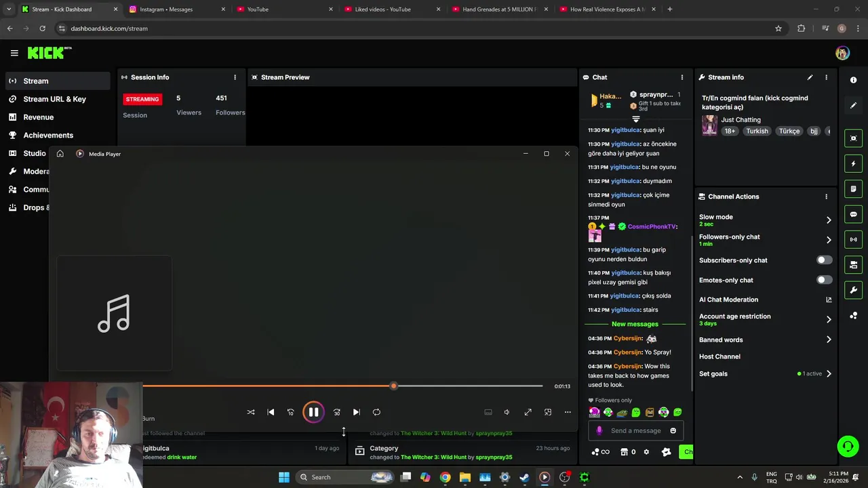Image resolution: width=868 pixels, height=488 pixels.
Task: Click the subtitles icon in Media Player
Action: pos(488,412)
